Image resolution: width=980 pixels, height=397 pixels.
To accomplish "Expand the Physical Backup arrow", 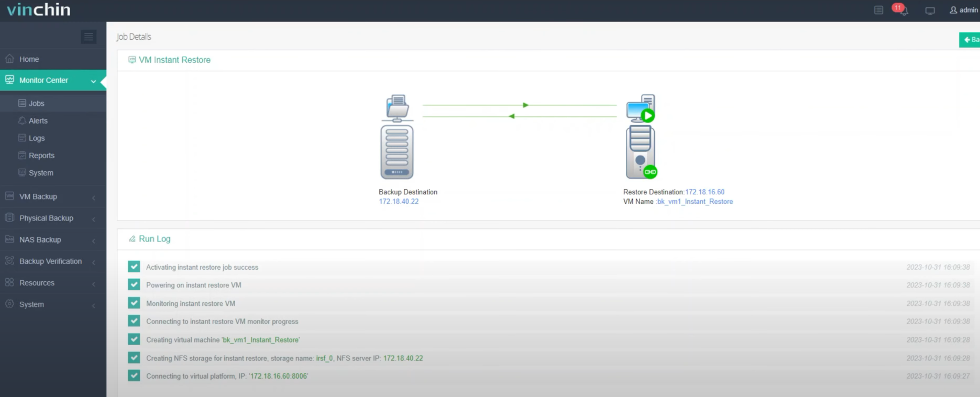I will (94, 219).
